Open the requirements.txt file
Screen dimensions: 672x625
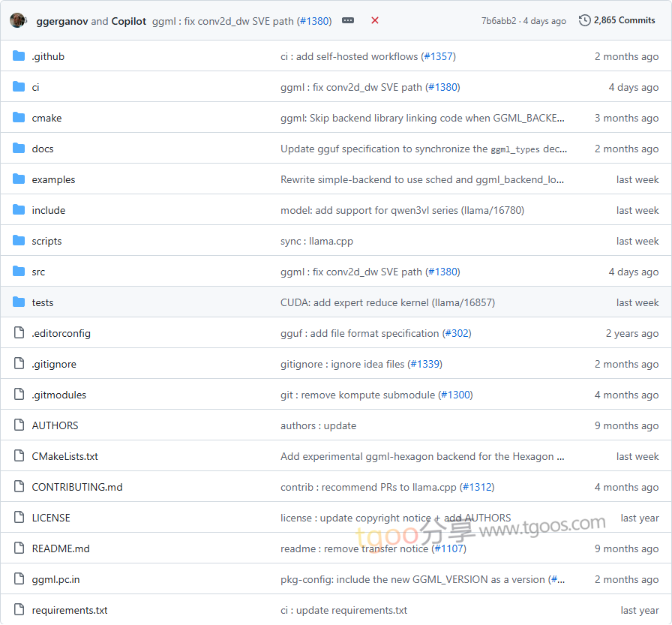tap(70, 610)
